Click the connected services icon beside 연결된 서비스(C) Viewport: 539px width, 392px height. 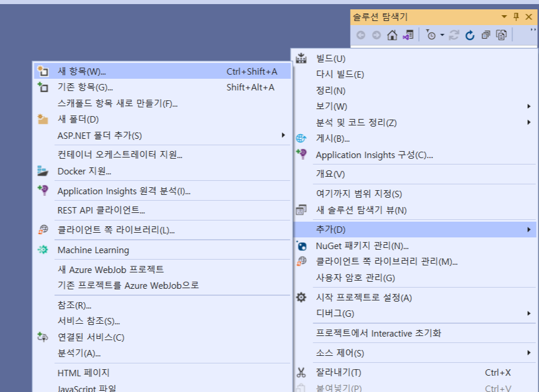coord(43,337)
